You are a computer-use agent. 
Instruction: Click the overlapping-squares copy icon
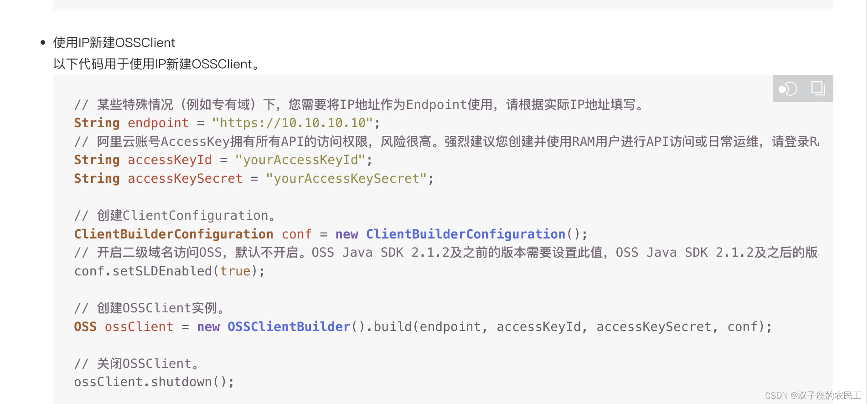(817, 88)
